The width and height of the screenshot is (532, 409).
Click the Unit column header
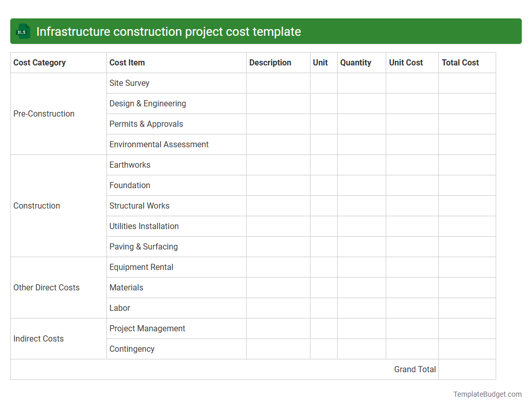point(320,62)
